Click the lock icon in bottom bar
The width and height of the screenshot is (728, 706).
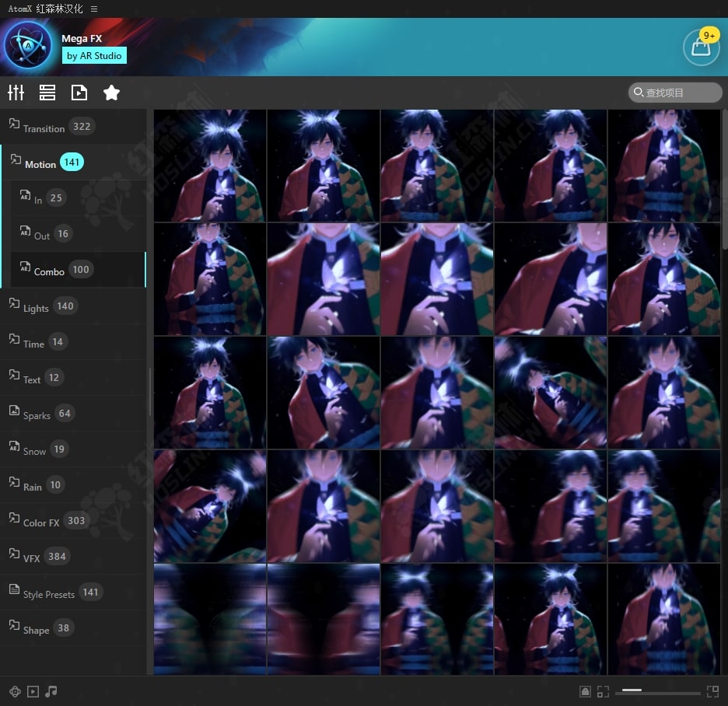click(x=585, y=691)
